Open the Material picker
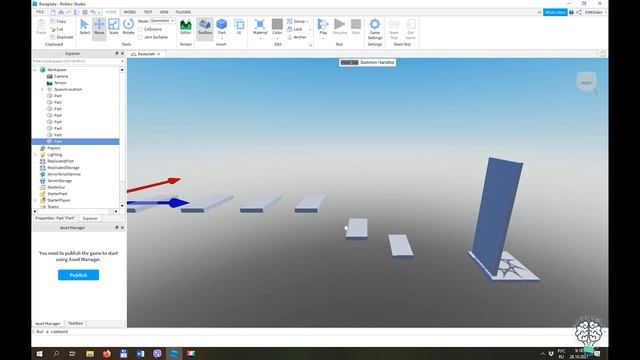The width and height of the screenshot is (640, 360). (260, 26)
